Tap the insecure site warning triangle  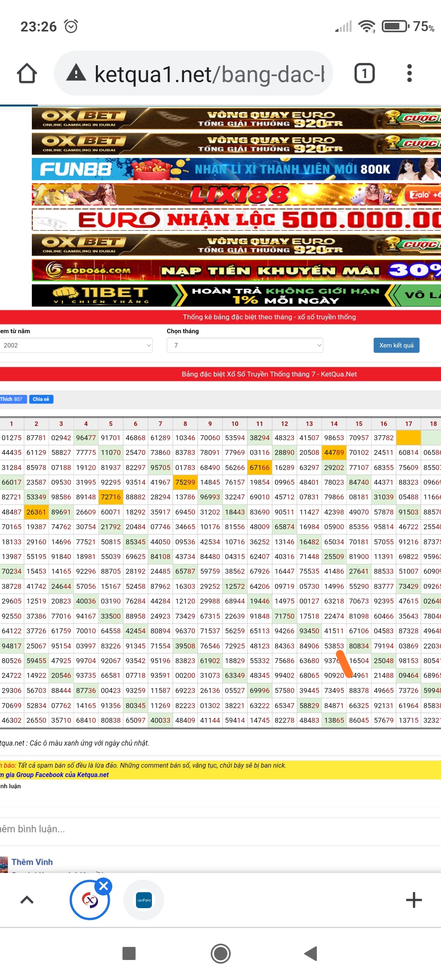pyautogui.click(x=76, y=73)
